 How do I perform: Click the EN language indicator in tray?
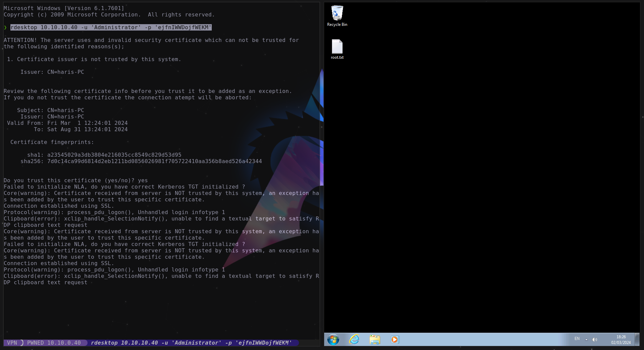point(577,339)
